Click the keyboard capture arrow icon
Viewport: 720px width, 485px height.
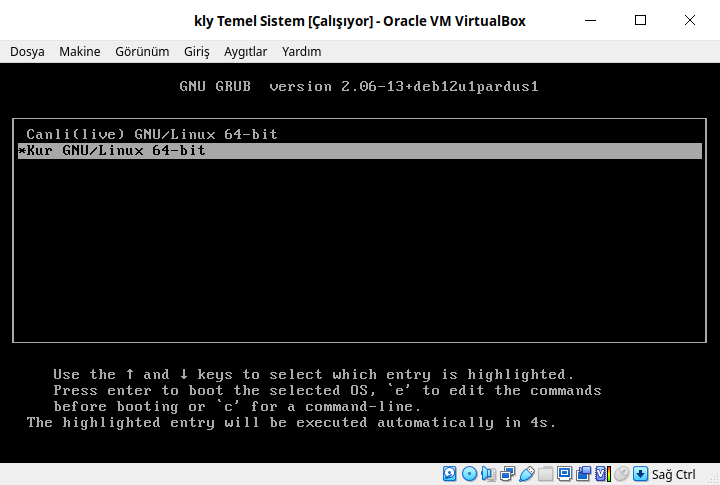point(640,474)
